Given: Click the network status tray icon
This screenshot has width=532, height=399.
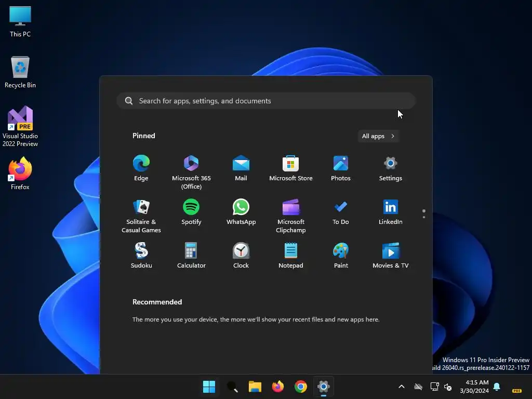Looking at the screenshot, I should point(435,387).
